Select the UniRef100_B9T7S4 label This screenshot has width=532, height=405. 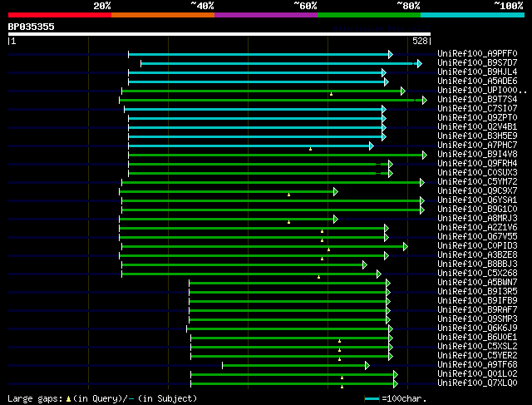tap(477, 100)
